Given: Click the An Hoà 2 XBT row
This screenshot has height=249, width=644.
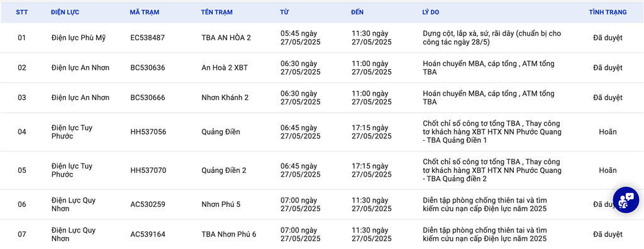Looking at the screenshot, I should pos(322,68).
